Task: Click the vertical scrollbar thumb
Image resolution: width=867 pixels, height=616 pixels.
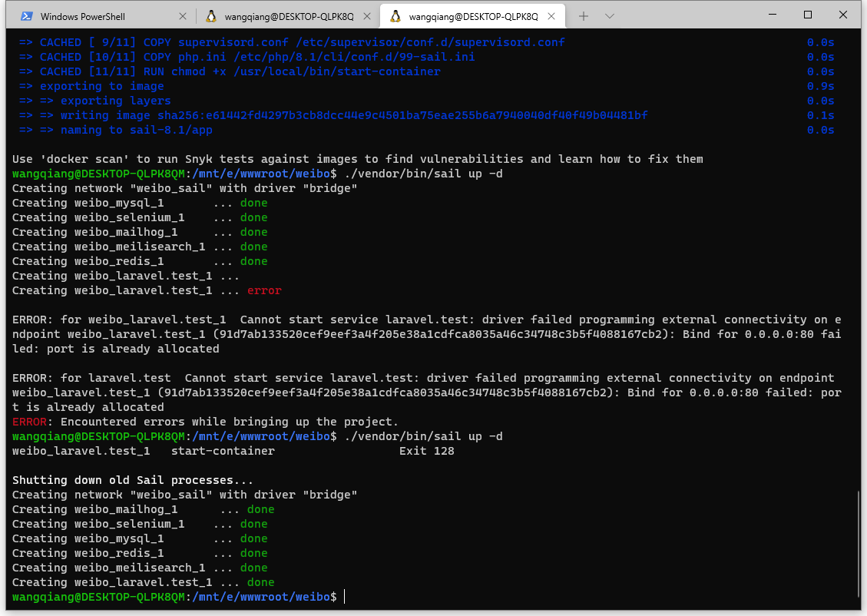Action: click(x=859, y=544)
